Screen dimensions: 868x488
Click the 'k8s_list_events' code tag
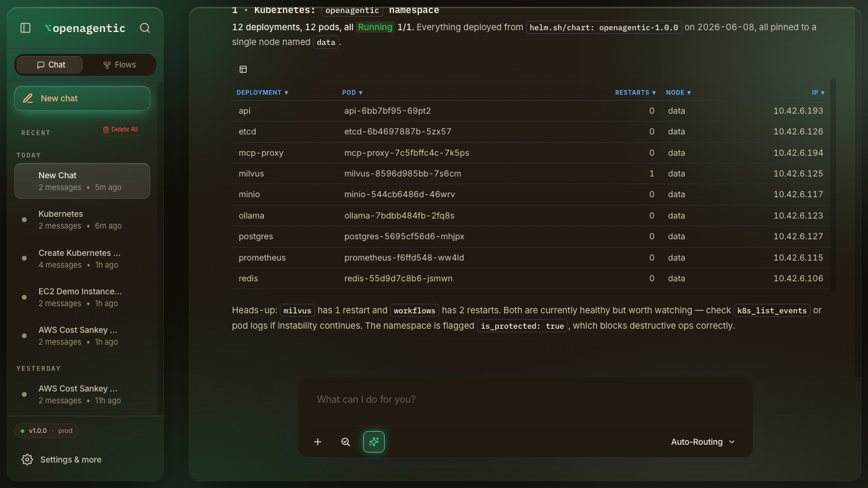(x=772, y=310)
